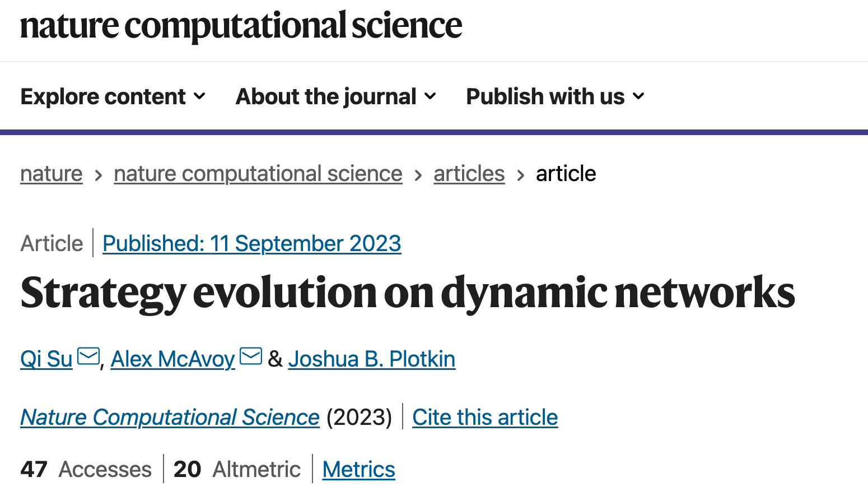868x491 pixels.
Task: Open author Joshua B. Plotkin's link
Action: 372,359
